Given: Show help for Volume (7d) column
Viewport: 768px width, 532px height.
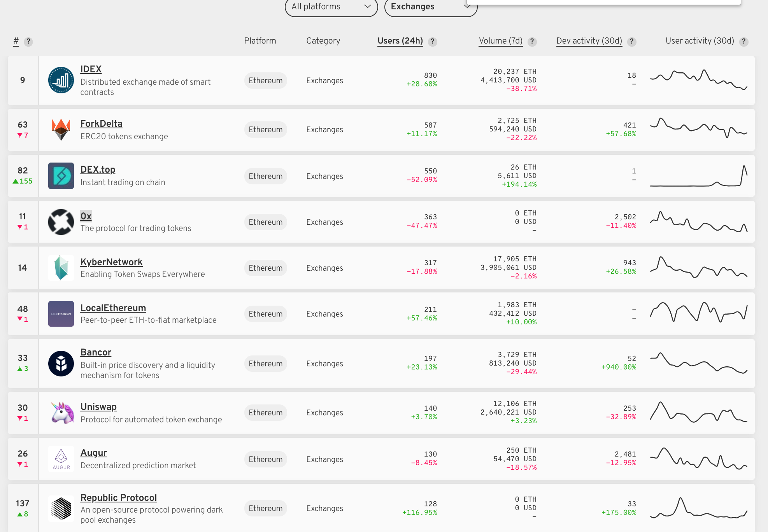Looking at the screenshot, I should (532, 42).
